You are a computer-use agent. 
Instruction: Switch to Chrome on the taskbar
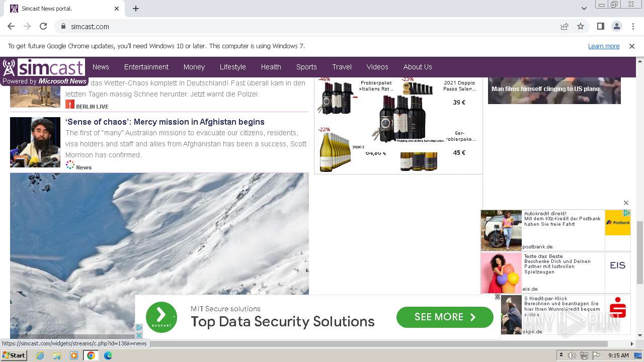[91, 355]
